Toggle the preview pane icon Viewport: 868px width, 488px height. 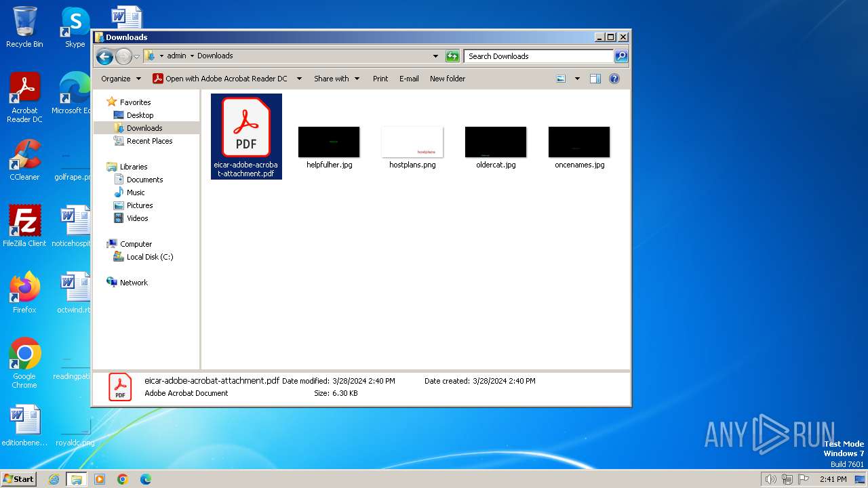click(x=595, y=79)
